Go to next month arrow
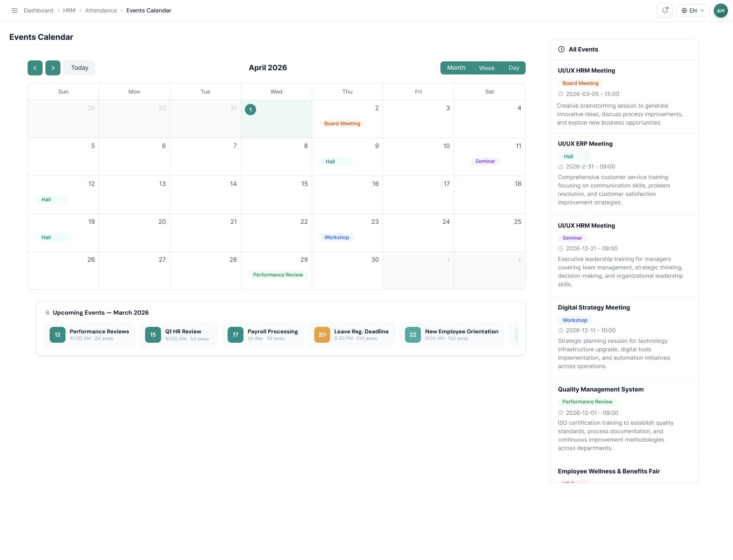Screen dimensions: 733x560 53,68
